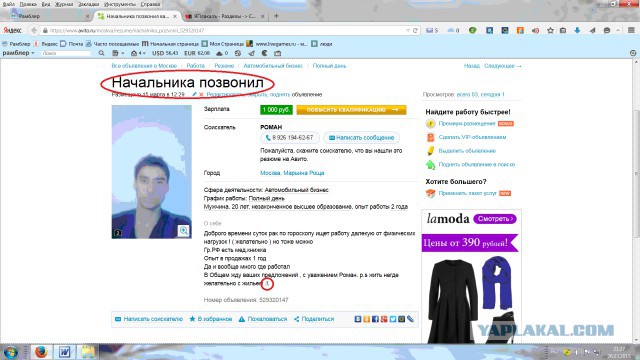Click Сделать VIP-объявлением link
Screen dimensions: 640x360
[472, 137]
